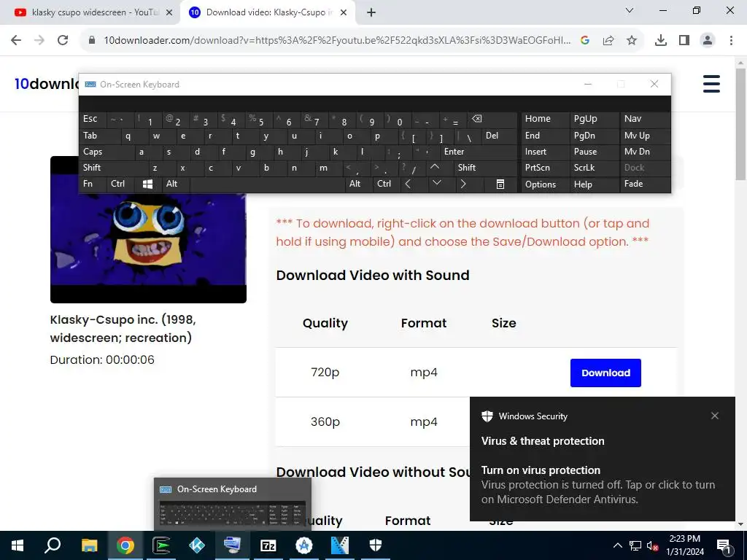Click the address bar URL field
This screenshot has height=560, width=747.
coord(336,41)
